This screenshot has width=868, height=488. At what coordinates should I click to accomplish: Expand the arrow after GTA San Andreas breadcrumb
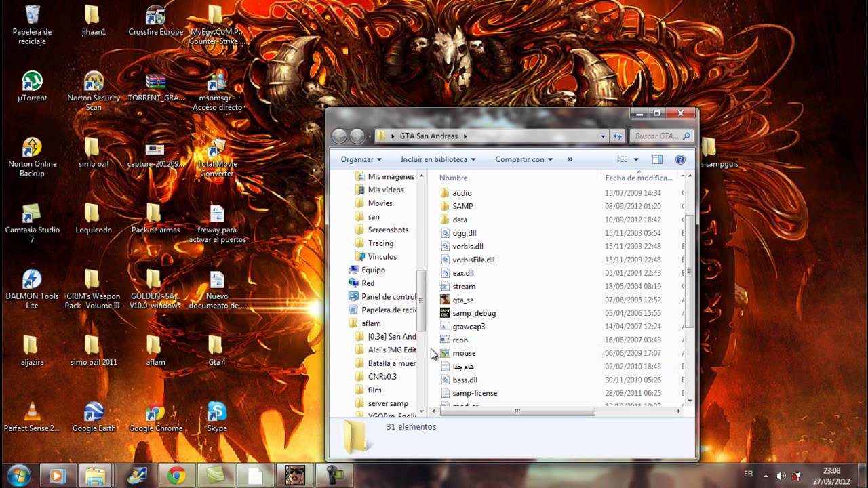[x=465, y=136]
